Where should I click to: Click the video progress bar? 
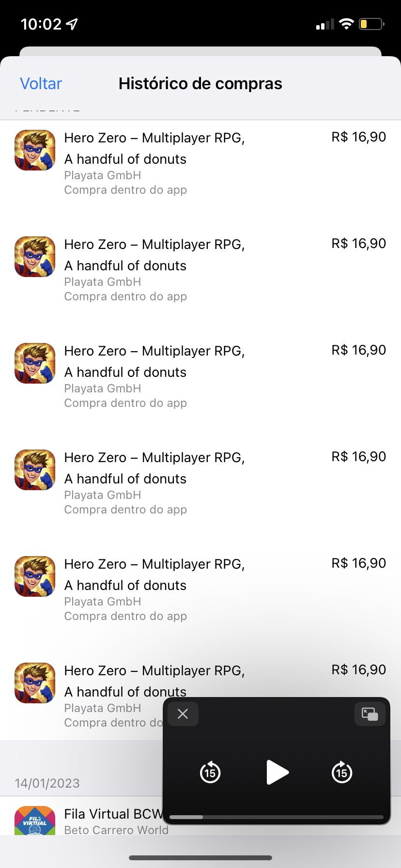pyautogui.click(x=277, y=817)
